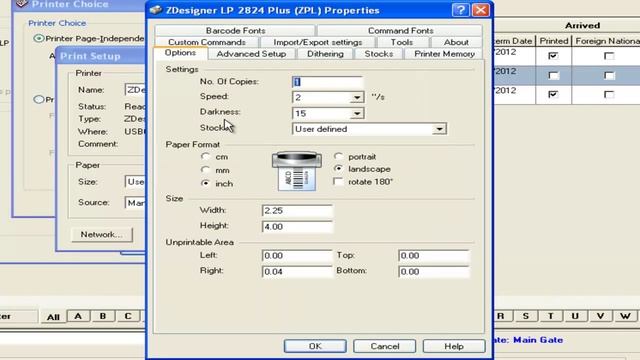
Task: Toggle Printed checkbox in third table row
Action: [553, 94]
